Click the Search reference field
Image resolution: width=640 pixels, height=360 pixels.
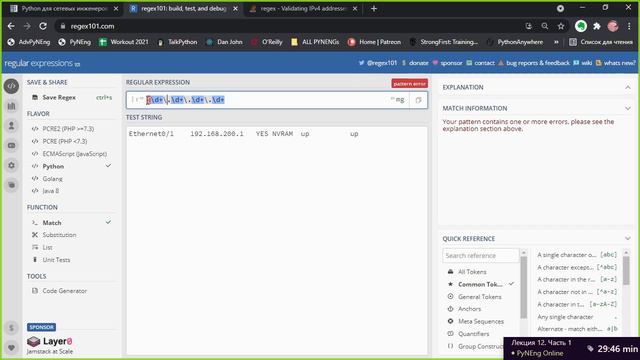[x=480, y=256]
